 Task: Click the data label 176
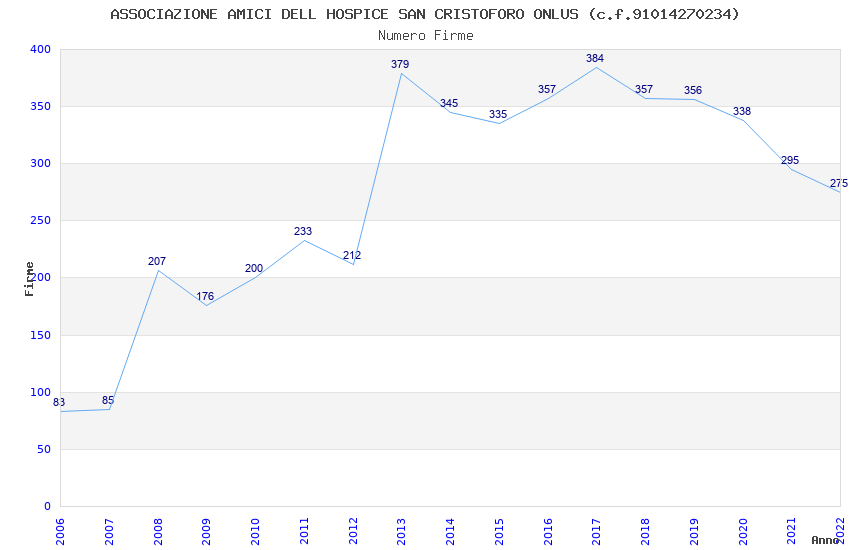tap(205, 296)
